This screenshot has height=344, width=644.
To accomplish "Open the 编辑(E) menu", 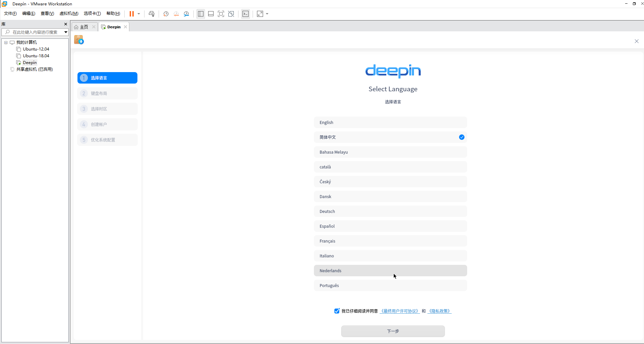I will point(29,13).
